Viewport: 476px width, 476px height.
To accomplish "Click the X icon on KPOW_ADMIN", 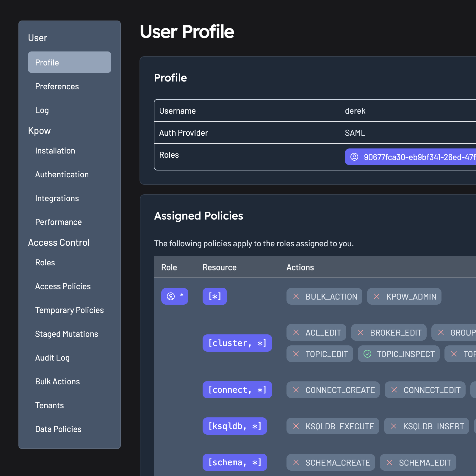I will pyautogui.click(x=377, y=296).
